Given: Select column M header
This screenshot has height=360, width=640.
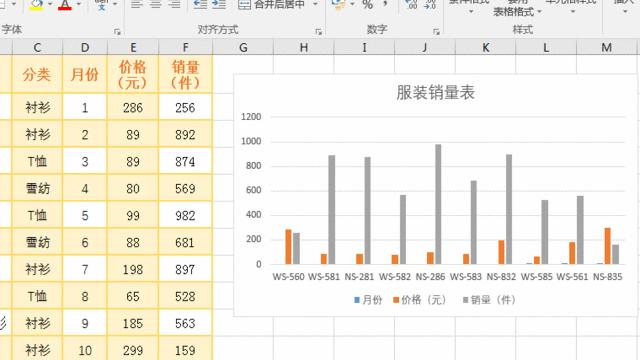Looking at the screenshot, I should pyautogui.click(x=607, y=47).
